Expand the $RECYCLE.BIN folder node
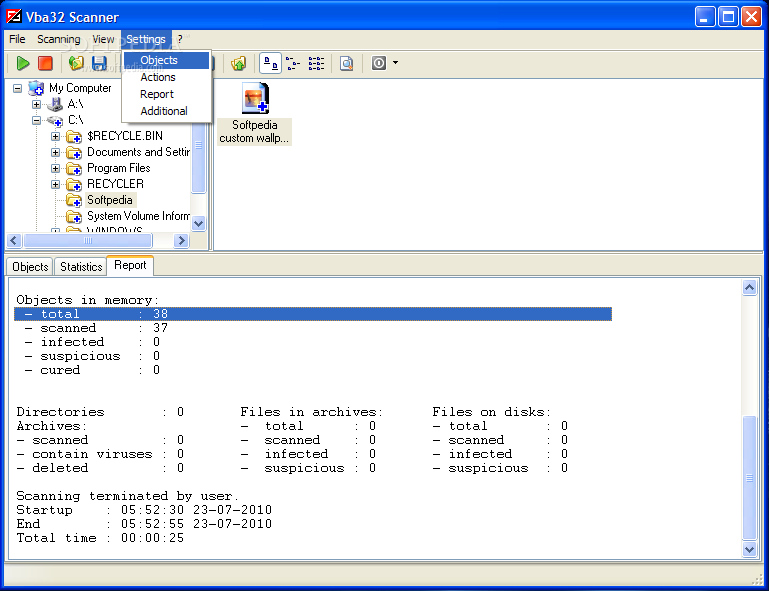769x591 pixels. point(55,136)
